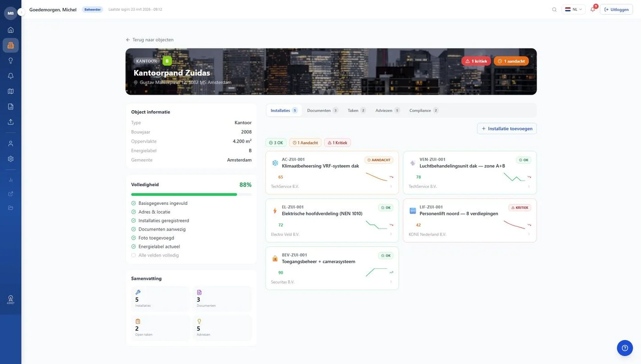Expand the Personenlift noord card chevron

click(x=528, y=234)
